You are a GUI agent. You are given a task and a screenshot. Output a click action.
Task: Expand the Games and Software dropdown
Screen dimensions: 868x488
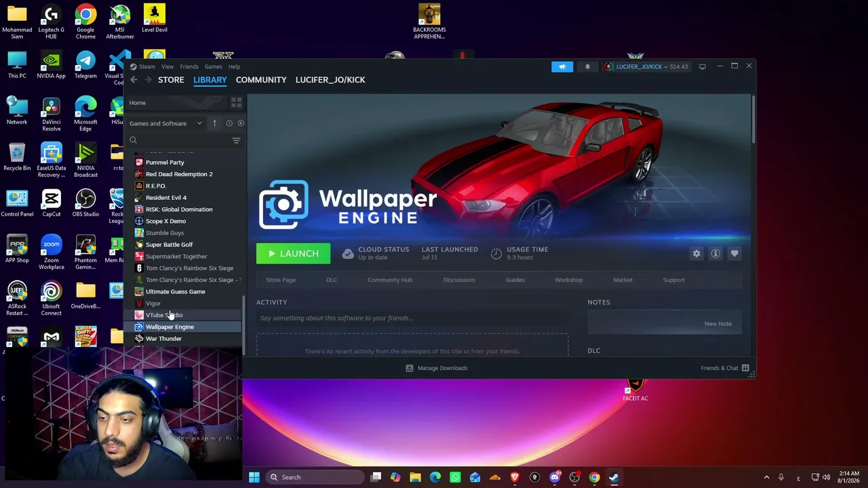166,123
